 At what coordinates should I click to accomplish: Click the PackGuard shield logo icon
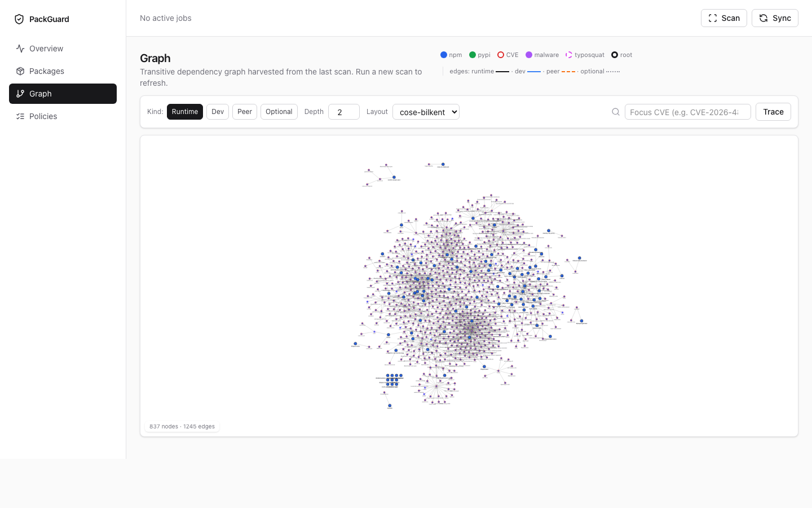coord(19,19)
